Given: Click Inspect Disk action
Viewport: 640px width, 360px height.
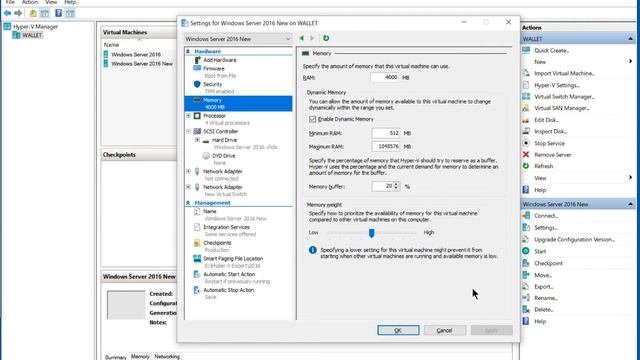Looking at the screenshot, I should tap(550, 131).
